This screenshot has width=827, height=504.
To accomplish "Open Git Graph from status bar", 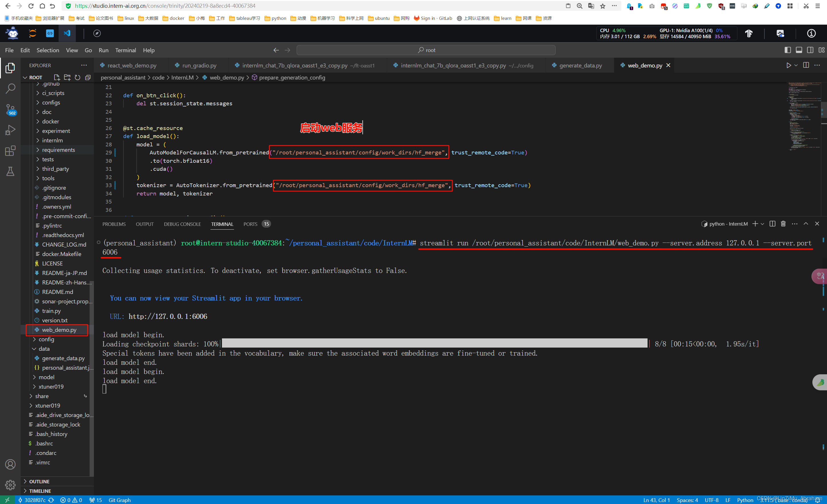I will pyautogui.click(x=119, y=500).
